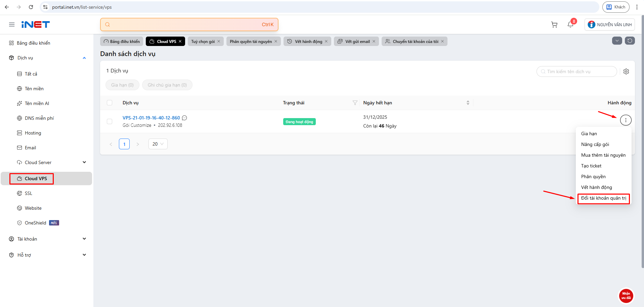
Task: View site information icon in address bar
Action: tap(45, 7)
